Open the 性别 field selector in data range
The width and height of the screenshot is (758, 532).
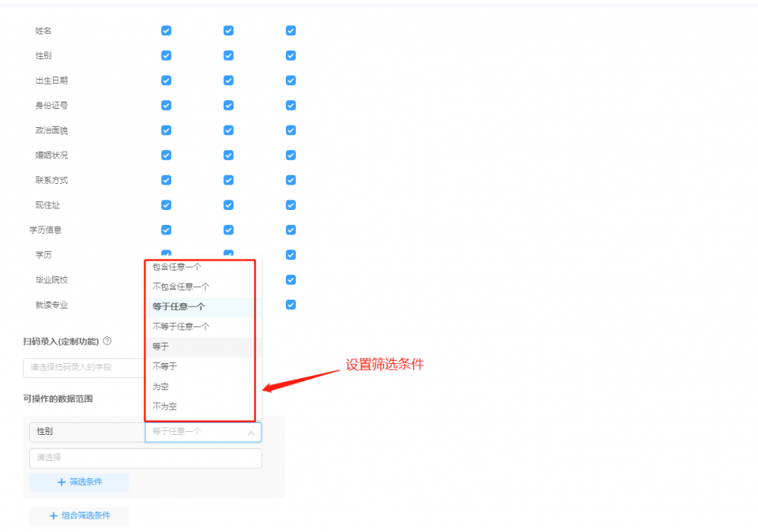[87, 431]
